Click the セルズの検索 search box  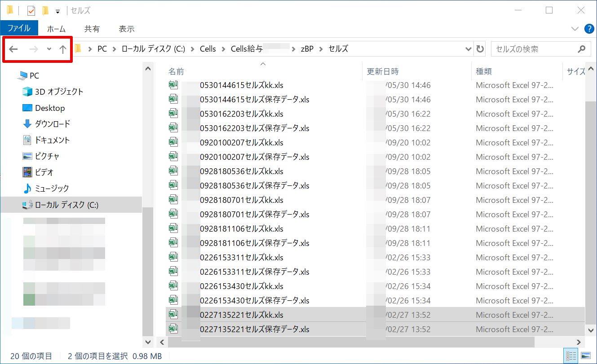point(535,49)
